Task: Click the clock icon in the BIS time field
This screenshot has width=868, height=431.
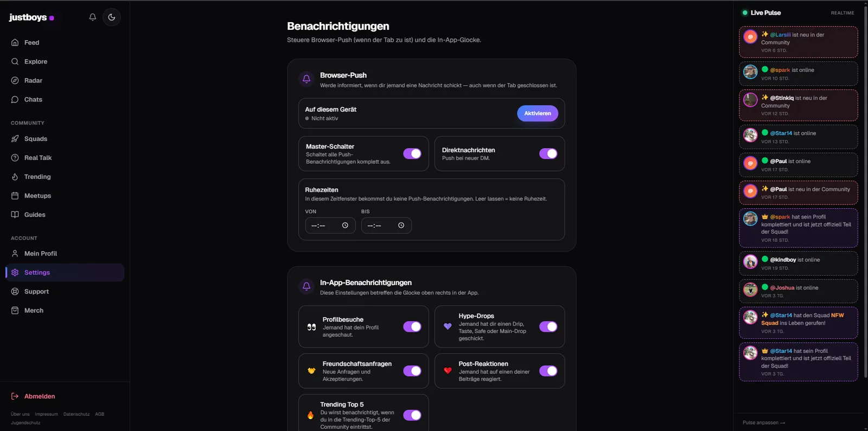Action: pos(401,226)
